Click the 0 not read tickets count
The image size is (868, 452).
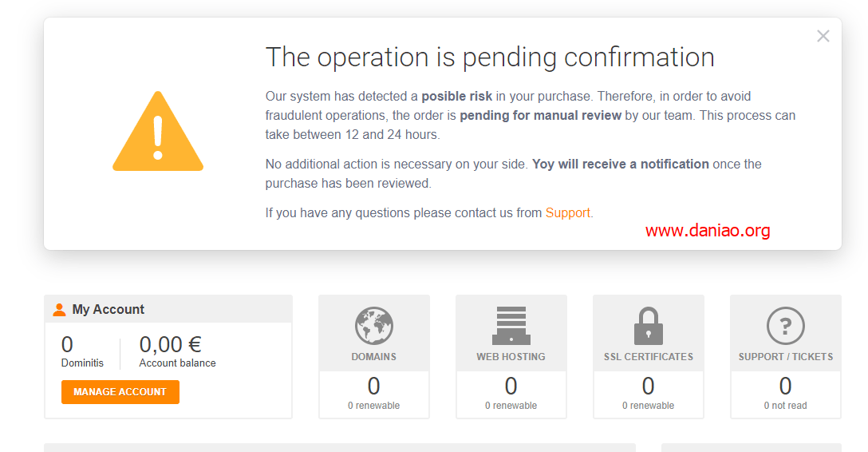[x=786, y=406]
